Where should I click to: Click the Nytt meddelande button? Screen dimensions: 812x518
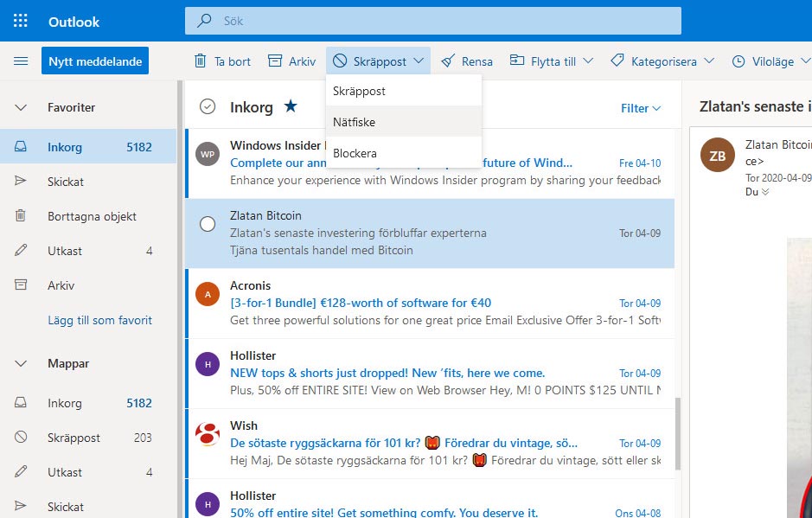pos(93,61)
